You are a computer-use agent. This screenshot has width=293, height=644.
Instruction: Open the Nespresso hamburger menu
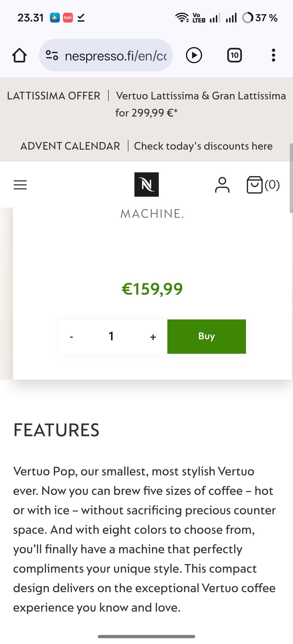(20, 185)
